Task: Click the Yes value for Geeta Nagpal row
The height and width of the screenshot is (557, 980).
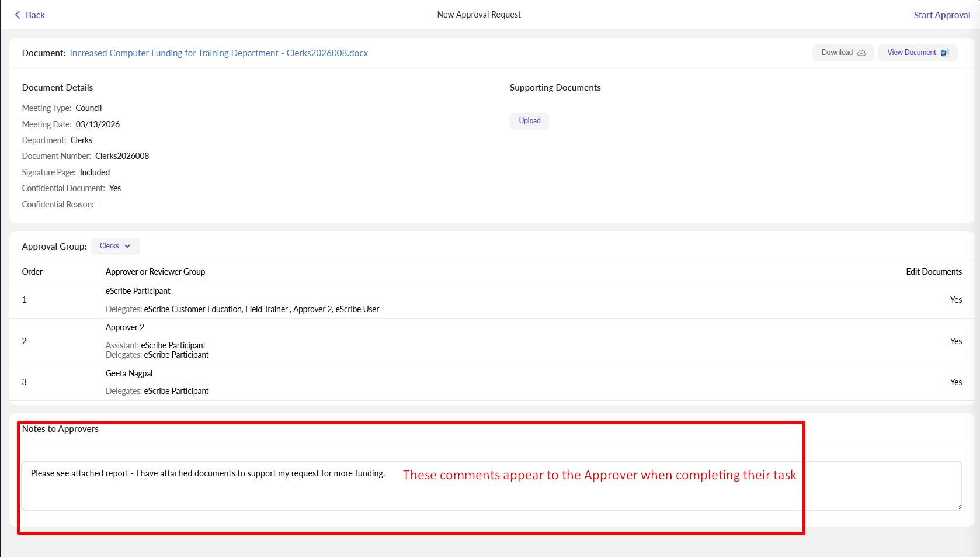Action: point(955,382)
